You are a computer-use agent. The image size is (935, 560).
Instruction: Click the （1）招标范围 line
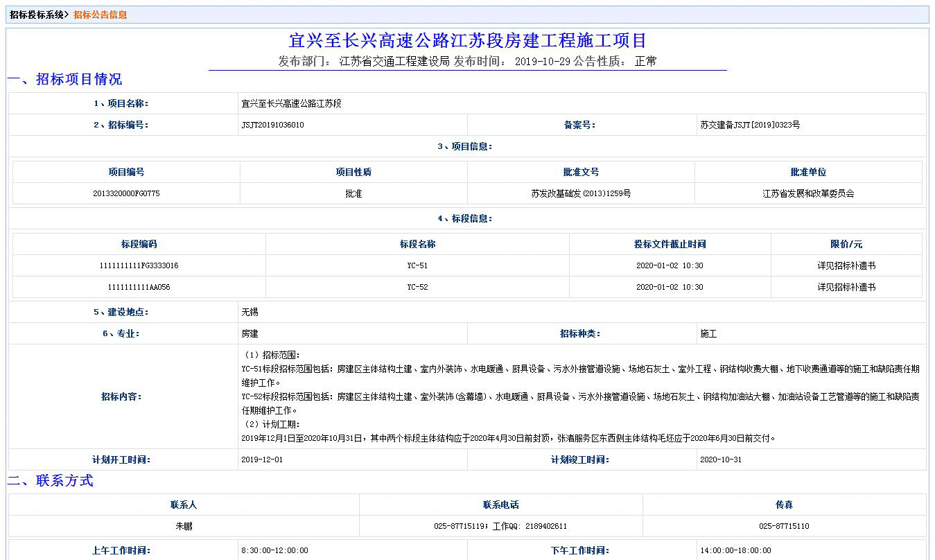pyautogui.click(x=270, y=355)
